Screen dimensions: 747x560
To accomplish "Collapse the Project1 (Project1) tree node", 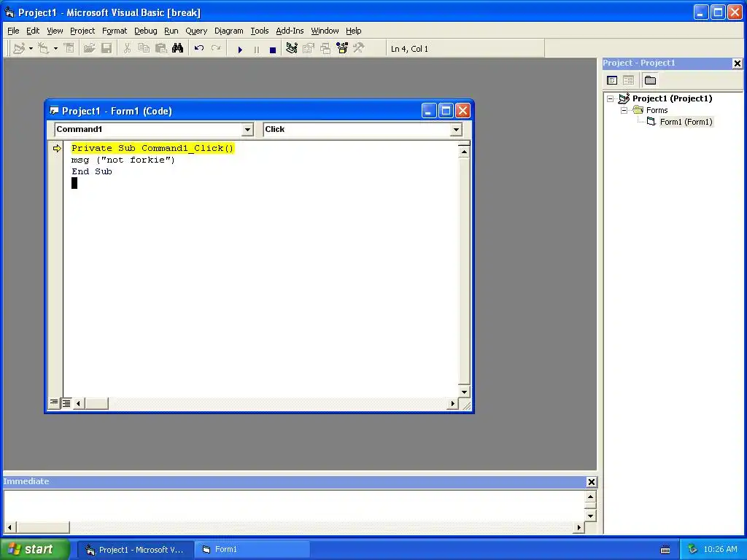I will pos(611,98).
